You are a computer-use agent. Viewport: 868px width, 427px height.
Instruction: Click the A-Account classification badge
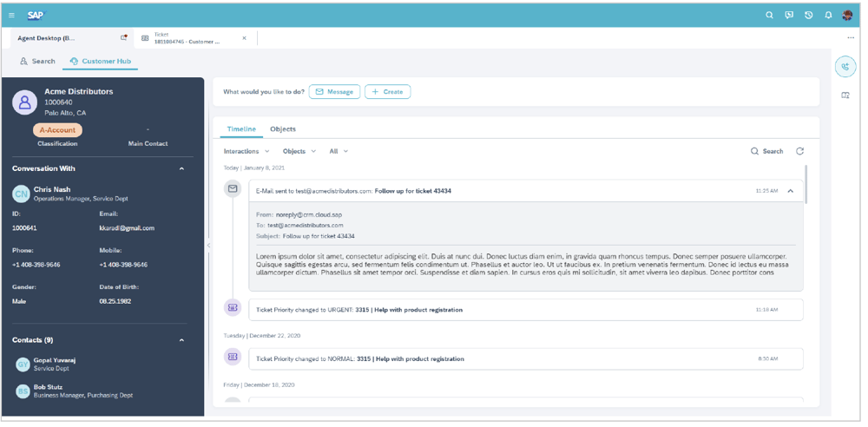pyautogui.click(x=57, y=130)
